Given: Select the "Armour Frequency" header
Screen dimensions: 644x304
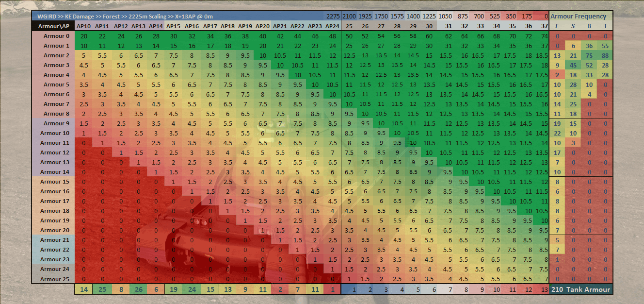Looking at the screenshot, I should tap(581, 16).
